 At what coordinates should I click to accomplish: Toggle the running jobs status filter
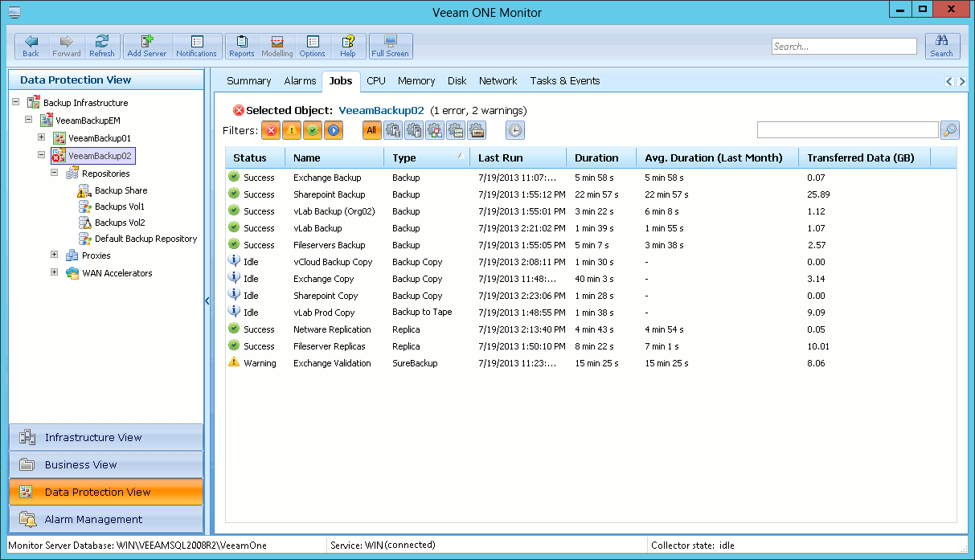(x=334, y=130)
